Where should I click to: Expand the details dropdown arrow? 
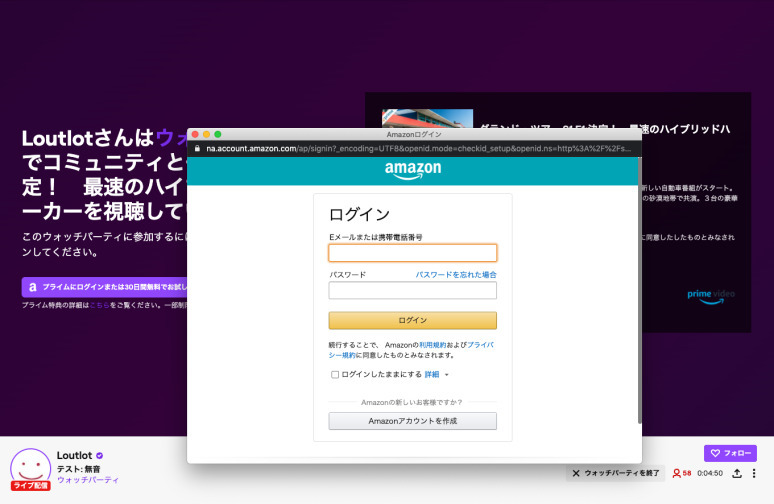446,375
